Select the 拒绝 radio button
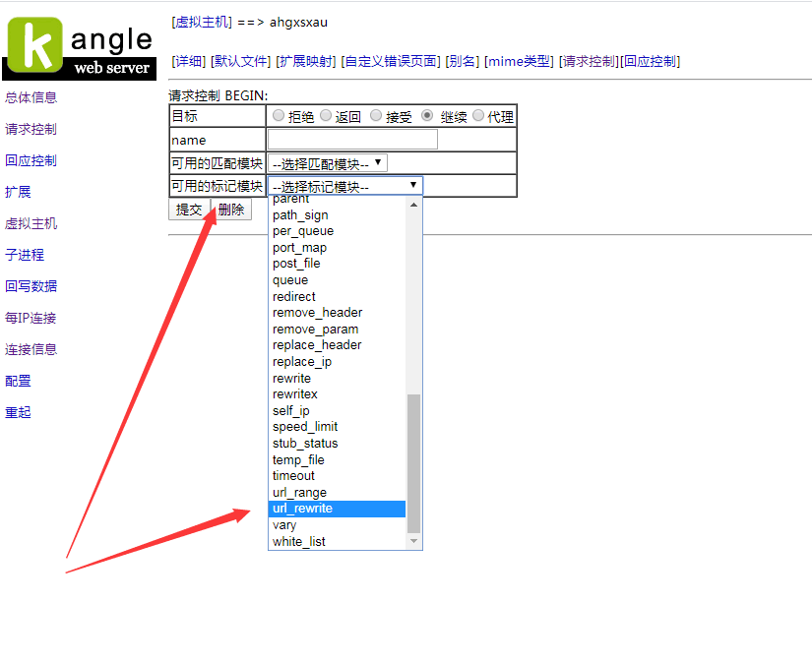Screen dimensions: 812x662 click(x=279, y=116)
